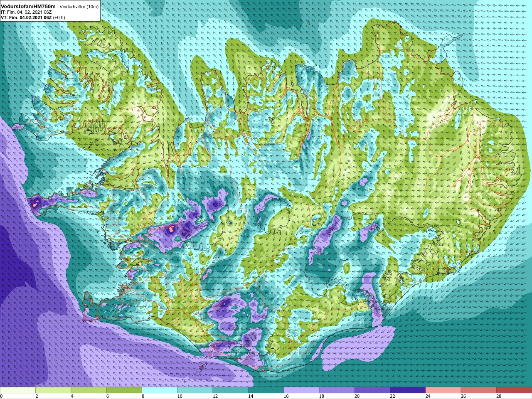Click the light pink 24–26 legend swatch
This screenshot has height=399, width=532.
point(443,390)
